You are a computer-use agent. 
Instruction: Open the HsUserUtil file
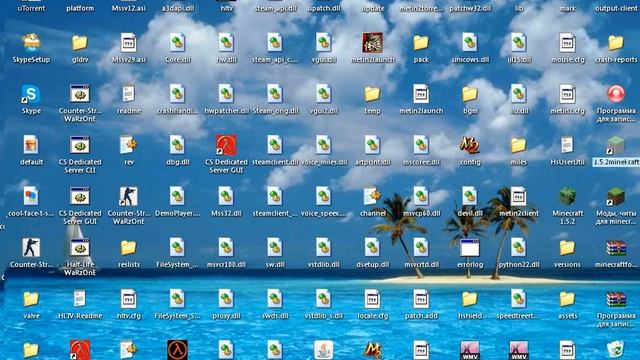click(567, 145)
